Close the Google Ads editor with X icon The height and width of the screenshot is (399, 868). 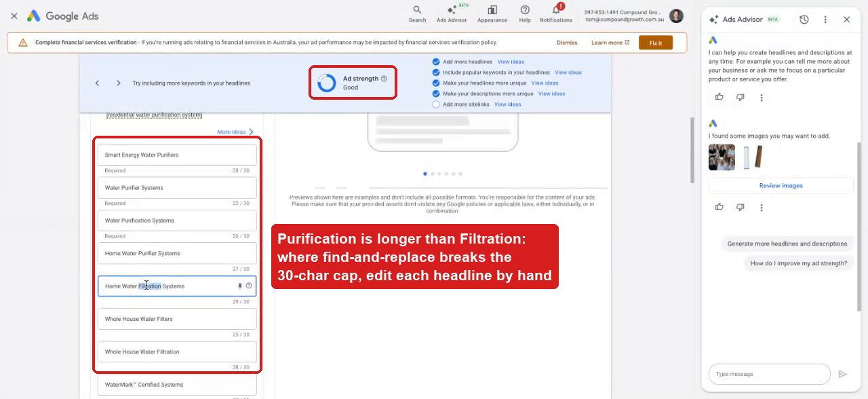coord(14,16)
